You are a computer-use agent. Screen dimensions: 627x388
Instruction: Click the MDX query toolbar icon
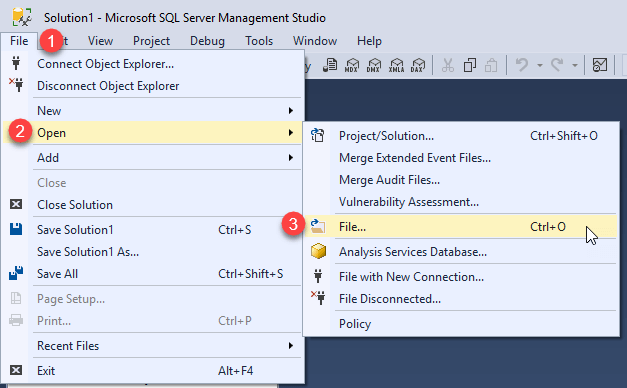352,65
